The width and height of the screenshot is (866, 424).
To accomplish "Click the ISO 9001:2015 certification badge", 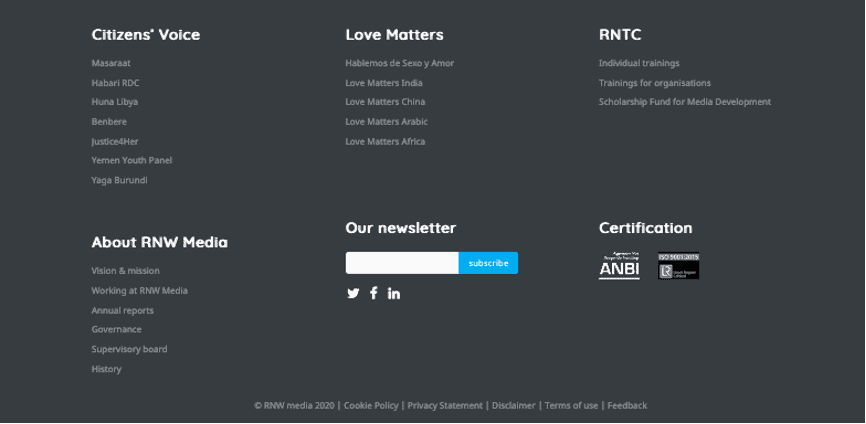I will point(678,266).
